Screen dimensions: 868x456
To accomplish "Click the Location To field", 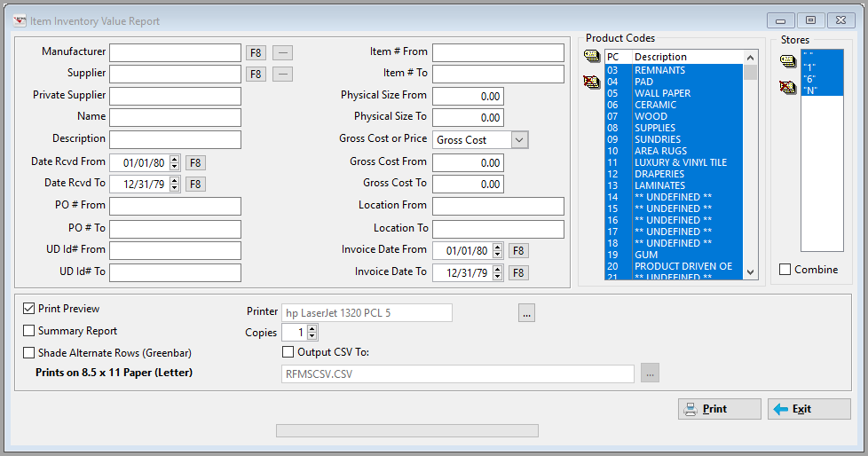I will click(498, 229).
